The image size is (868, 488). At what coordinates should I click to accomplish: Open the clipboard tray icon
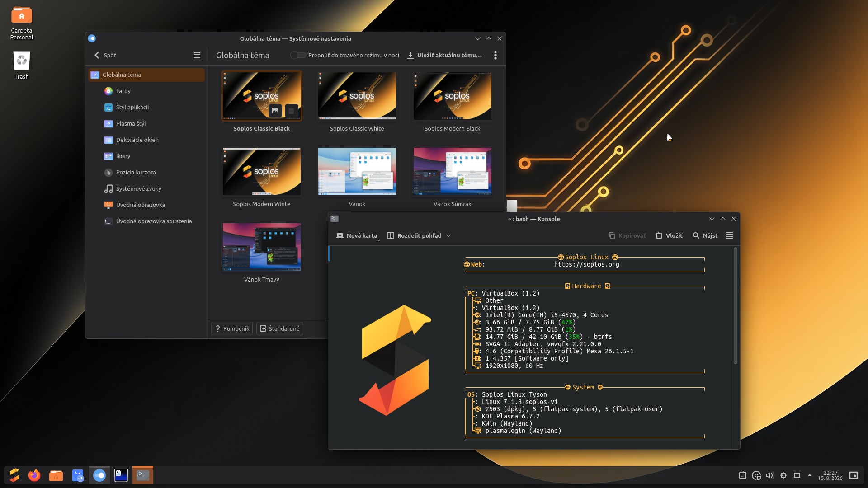(x=742, y=475)
